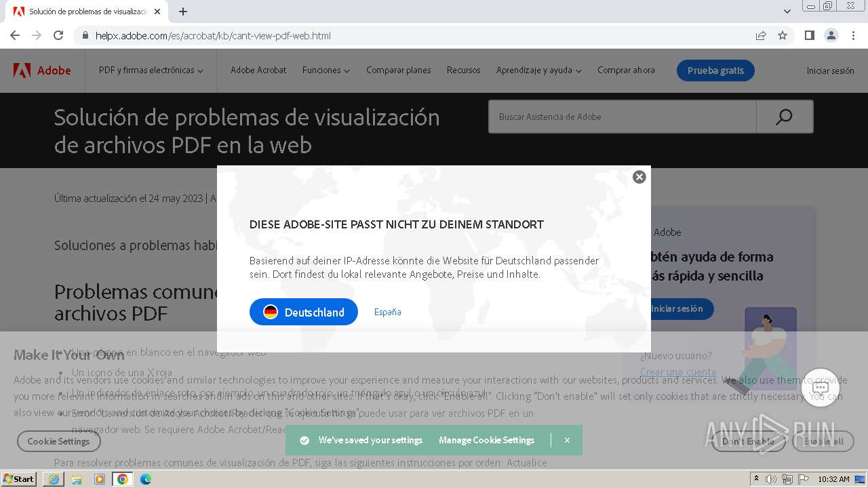Click Crear una cuenta link
Screen dimensions: 868x488
(x=678, y=371)
